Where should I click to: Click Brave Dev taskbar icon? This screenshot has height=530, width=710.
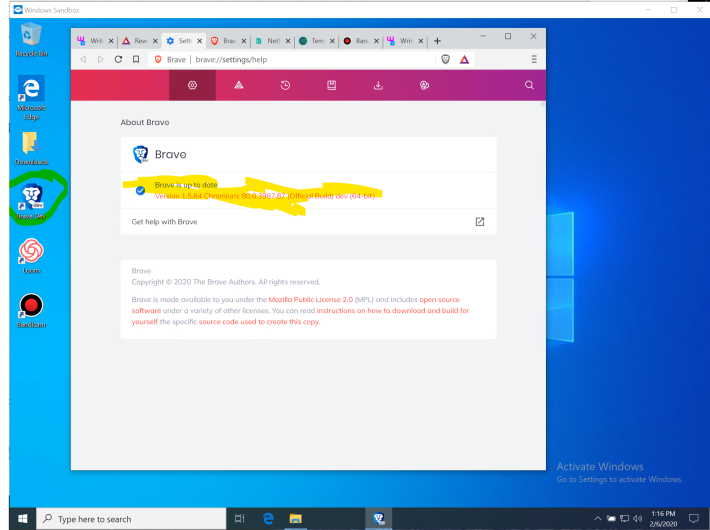click(379, 519)
